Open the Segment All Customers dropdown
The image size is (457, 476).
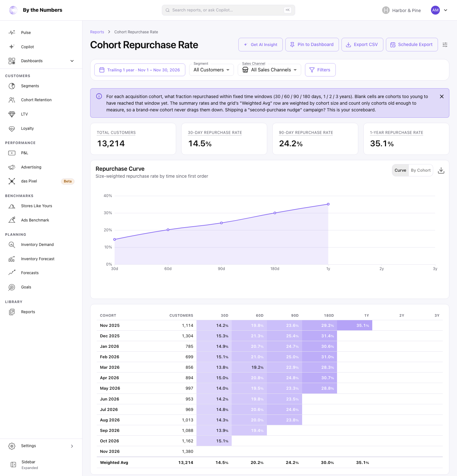coord(212,70)
